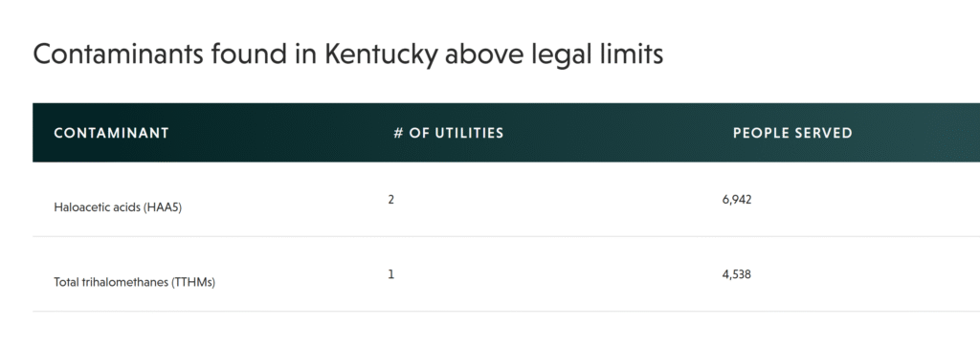Sort by the CONTAMINANT column header
This screenshot has height=346, width=980.
pyautogui.click(x=111, y=133)
